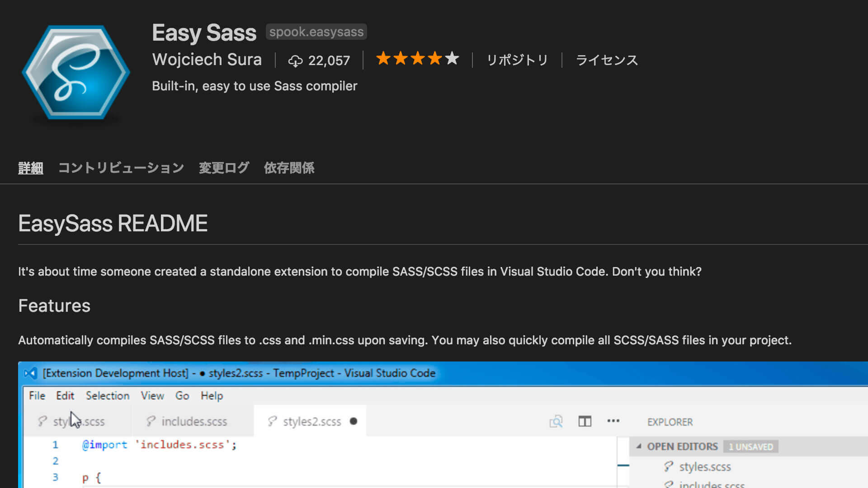Open the ライセンス link
Viewport: 868px width, 488px height.
[x=607, y=60]
